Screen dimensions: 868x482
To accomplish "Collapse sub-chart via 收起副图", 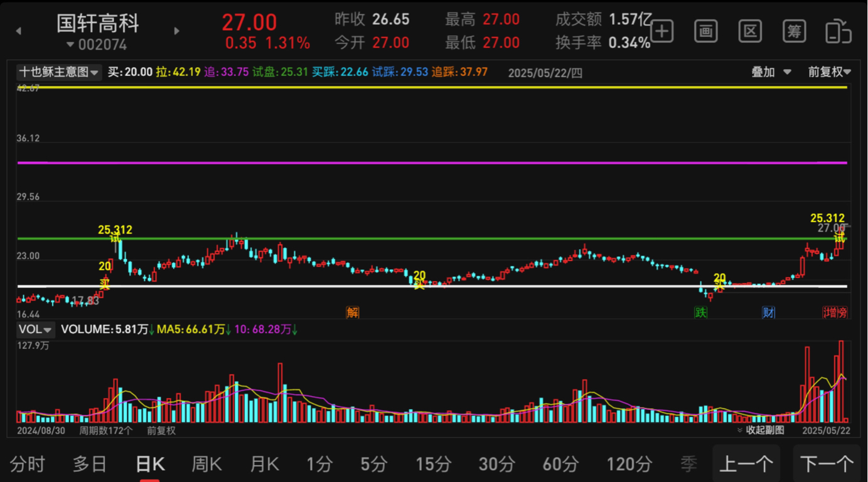I will pos(761,431).
